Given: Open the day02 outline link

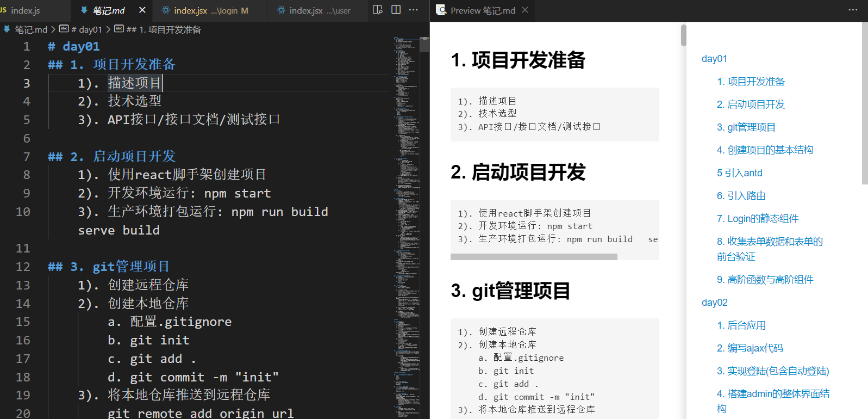Looking at the screenshot, I should (714, 303).
